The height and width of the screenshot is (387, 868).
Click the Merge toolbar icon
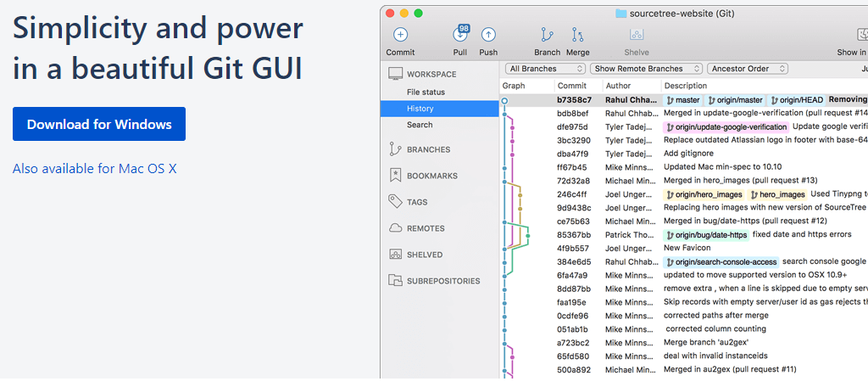(x=577, y=35)
